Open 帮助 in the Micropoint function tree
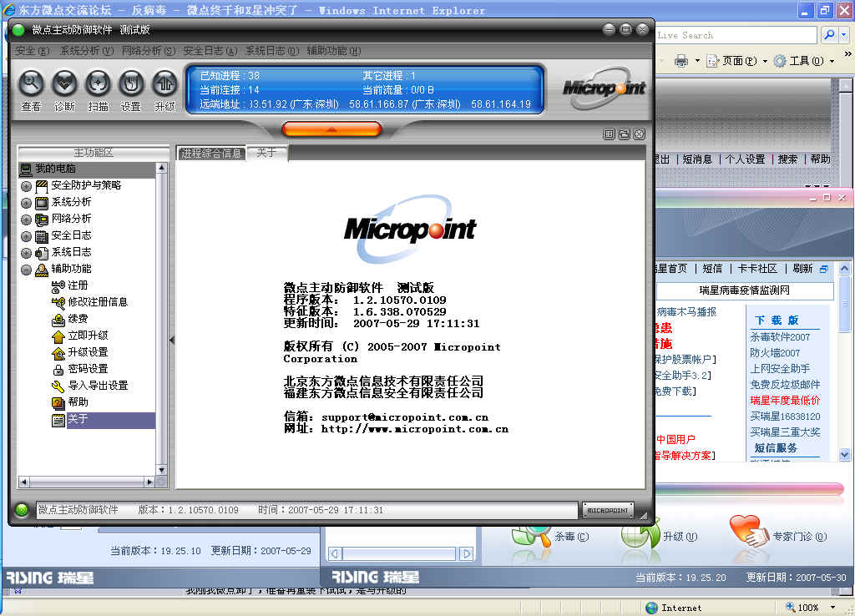Screen dimensions: 855x616 (x=70, y=402)
